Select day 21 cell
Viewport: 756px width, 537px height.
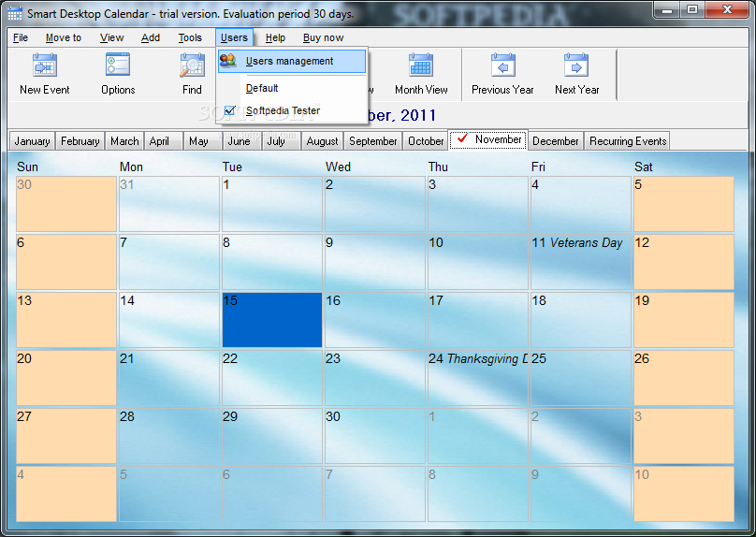(169, 378)
